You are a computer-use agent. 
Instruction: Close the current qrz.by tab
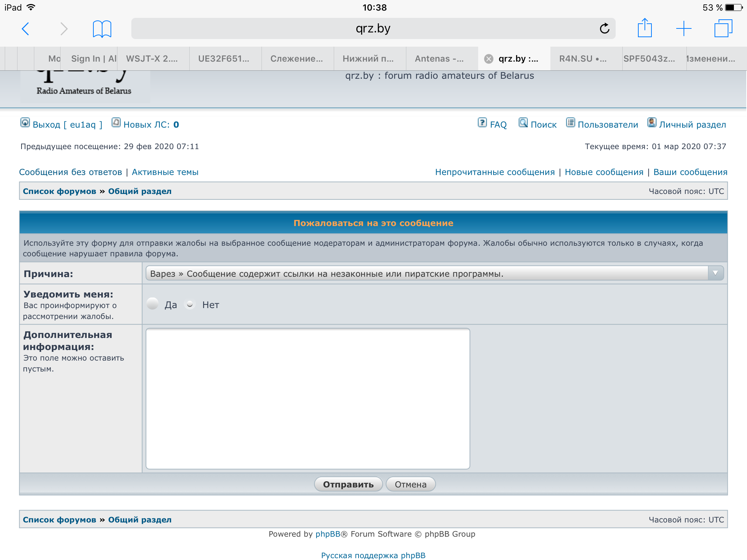(489, 59)
